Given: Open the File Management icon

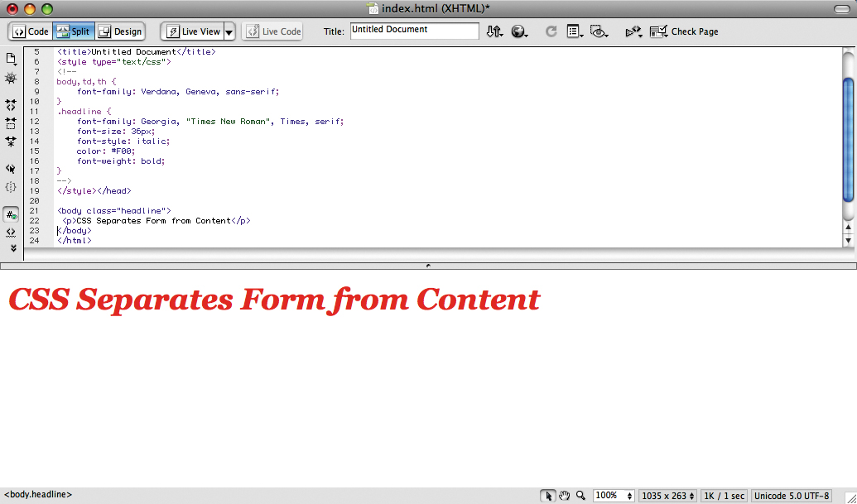Looking at the screenshot, I should (495, 31).
